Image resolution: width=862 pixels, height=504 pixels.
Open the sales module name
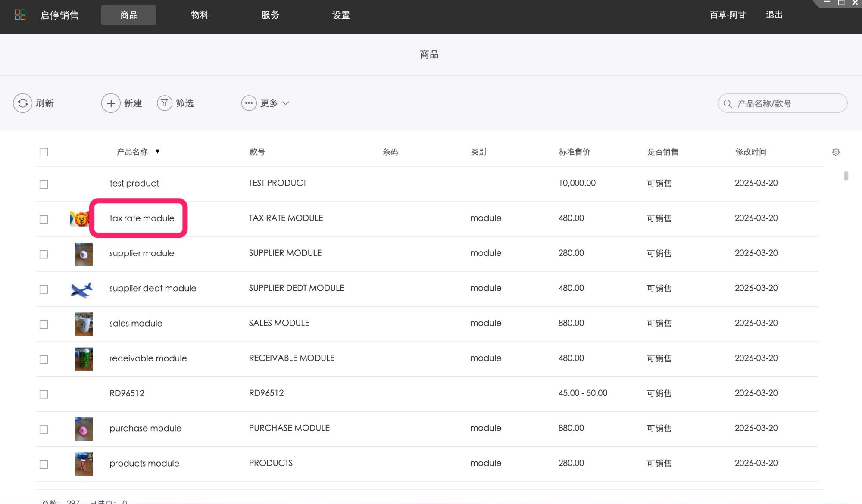(x=136, y=324)
